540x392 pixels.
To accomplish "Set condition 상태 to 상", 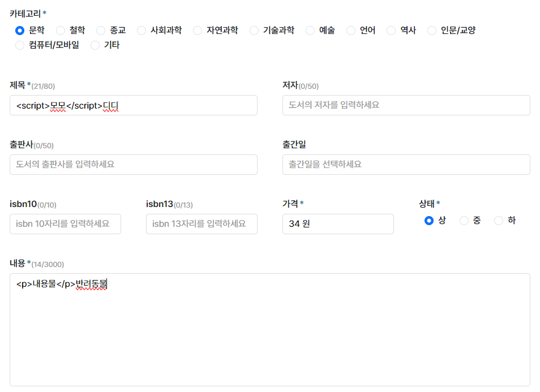I will click(429, 221).
